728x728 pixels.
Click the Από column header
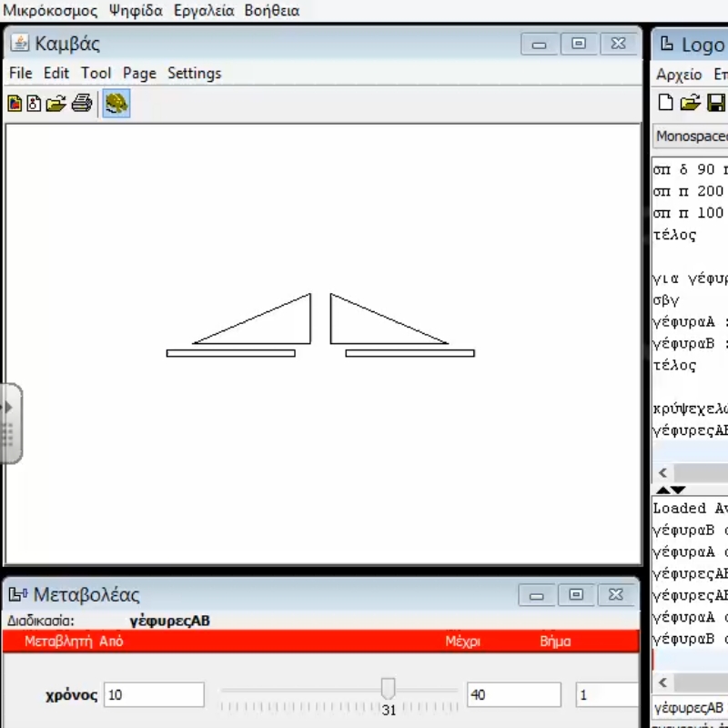[x=111, y=642]
